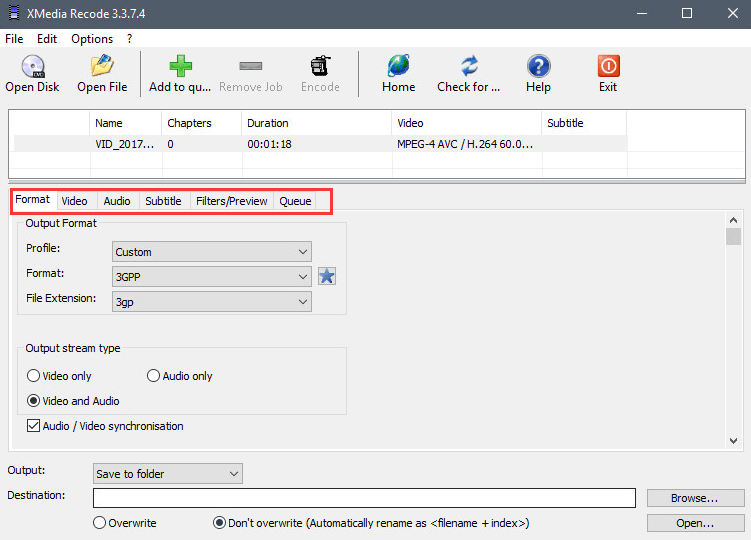Open the Output Save to folder dropdown

point(168,473)
